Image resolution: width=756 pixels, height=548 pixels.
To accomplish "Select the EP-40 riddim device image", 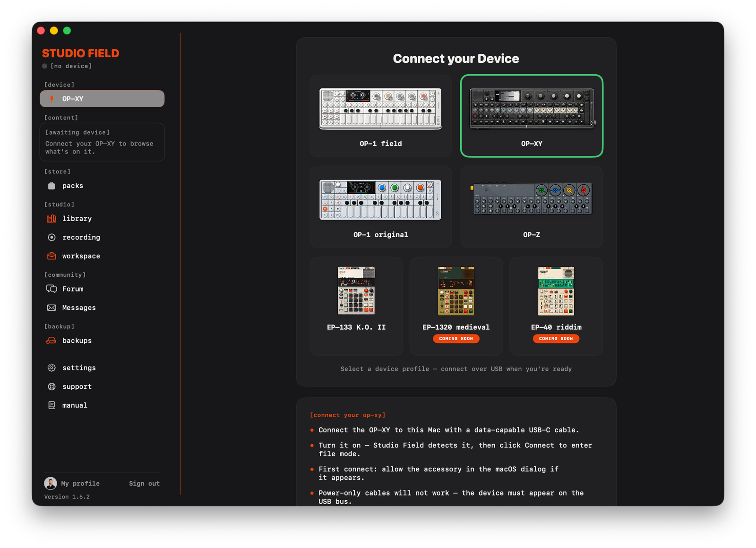I will pyautogui.click(x=556, y=291).
